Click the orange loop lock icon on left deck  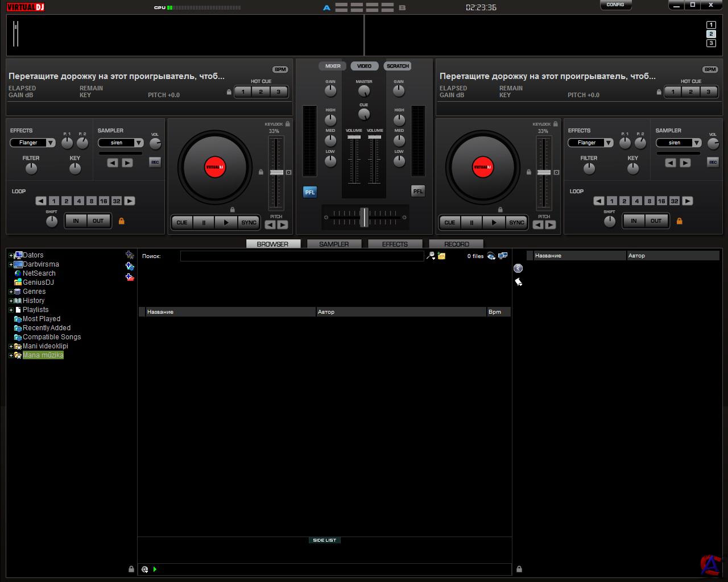(121, 221)
